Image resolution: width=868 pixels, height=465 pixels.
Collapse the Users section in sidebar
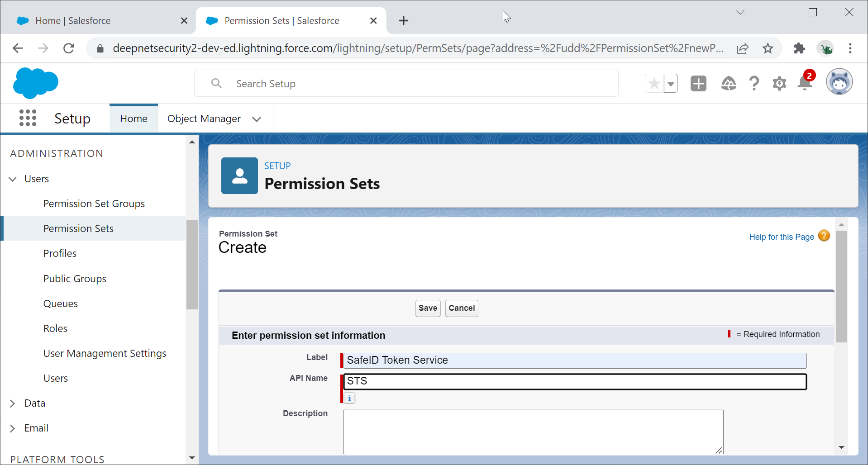[13, 179]
